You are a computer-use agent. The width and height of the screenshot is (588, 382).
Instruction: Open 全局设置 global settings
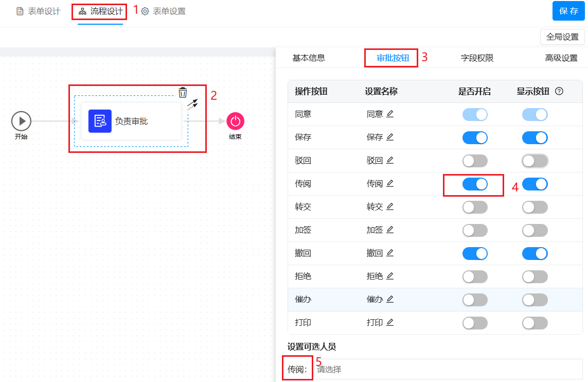pyautogui.click(x=562, y=37)
